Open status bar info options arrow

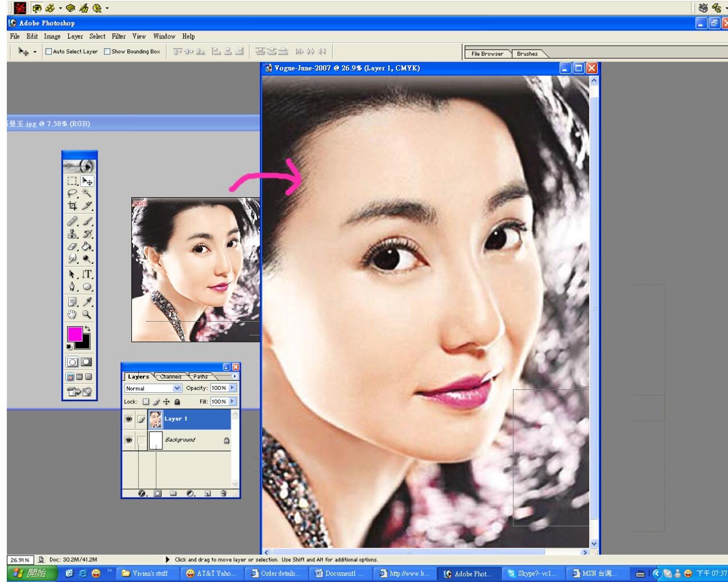click(168, 560)
